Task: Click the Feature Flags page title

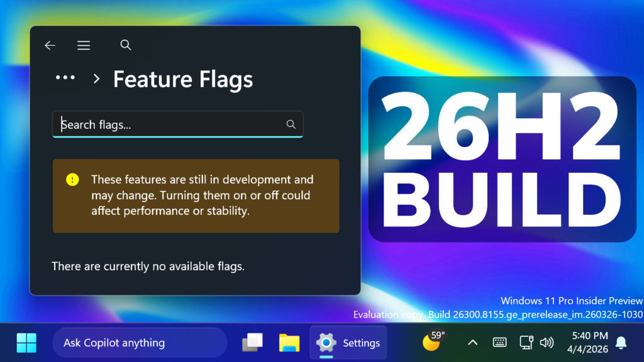Action: click(183, 80)
